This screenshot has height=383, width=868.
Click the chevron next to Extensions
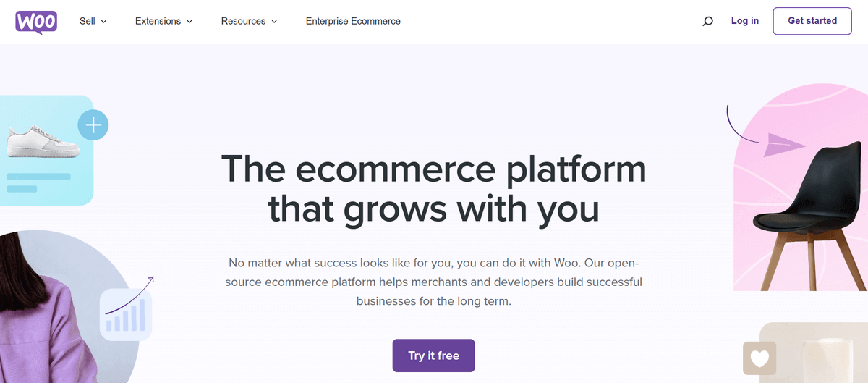coord(190,22)
